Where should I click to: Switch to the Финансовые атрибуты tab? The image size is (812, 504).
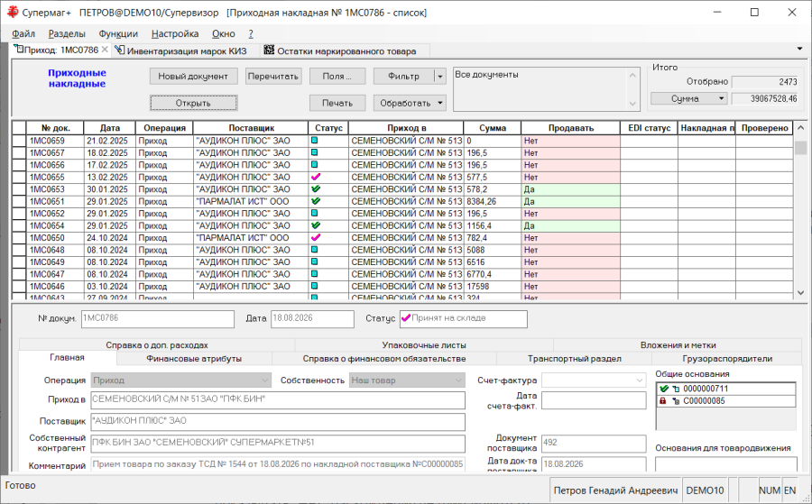(x=194, y=359)
